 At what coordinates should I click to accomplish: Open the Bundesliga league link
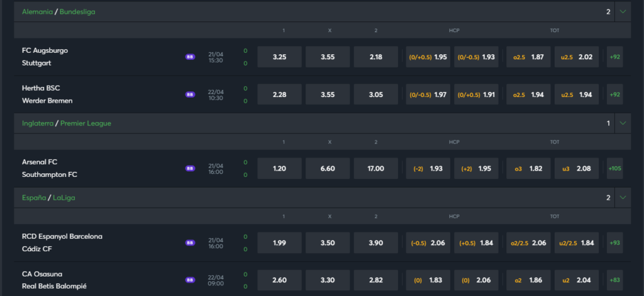point(77,11)
